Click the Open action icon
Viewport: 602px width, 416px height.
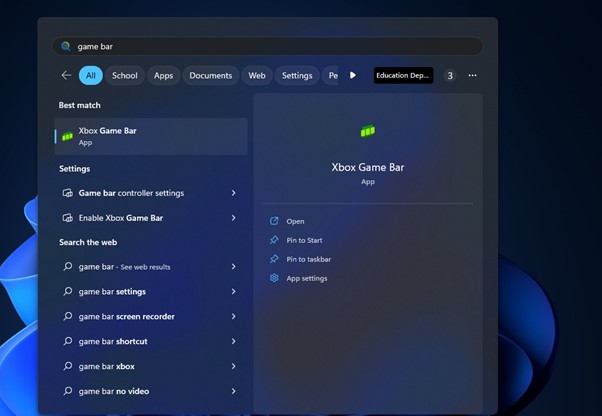coord(274,221)
